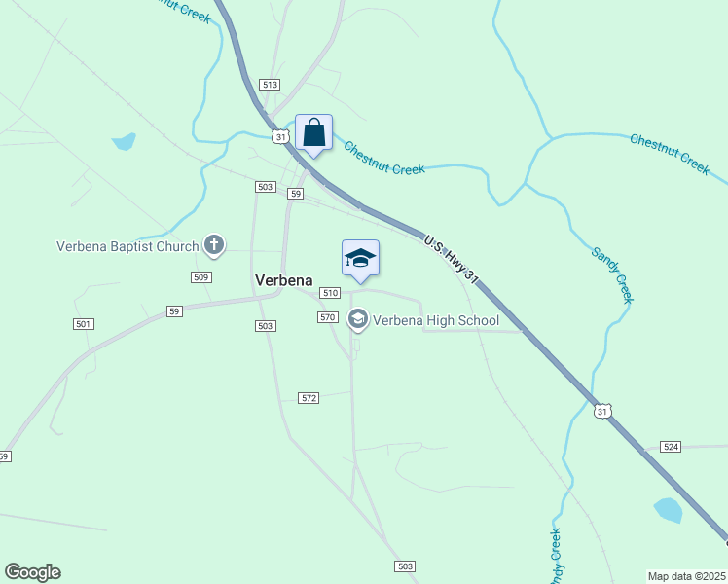This screenshot has height=584, width=728.
Task: Click the Map data ©2025 attribution
Action: (x=687, y=576)
